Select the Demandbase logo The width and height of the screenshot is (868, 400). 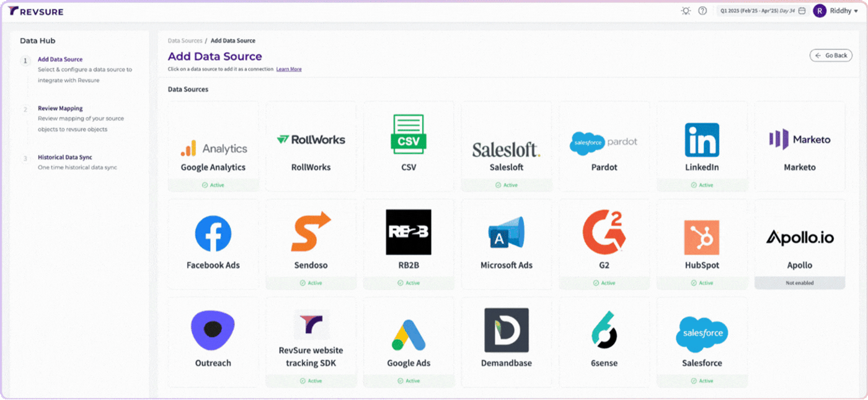tap(507, 331)
